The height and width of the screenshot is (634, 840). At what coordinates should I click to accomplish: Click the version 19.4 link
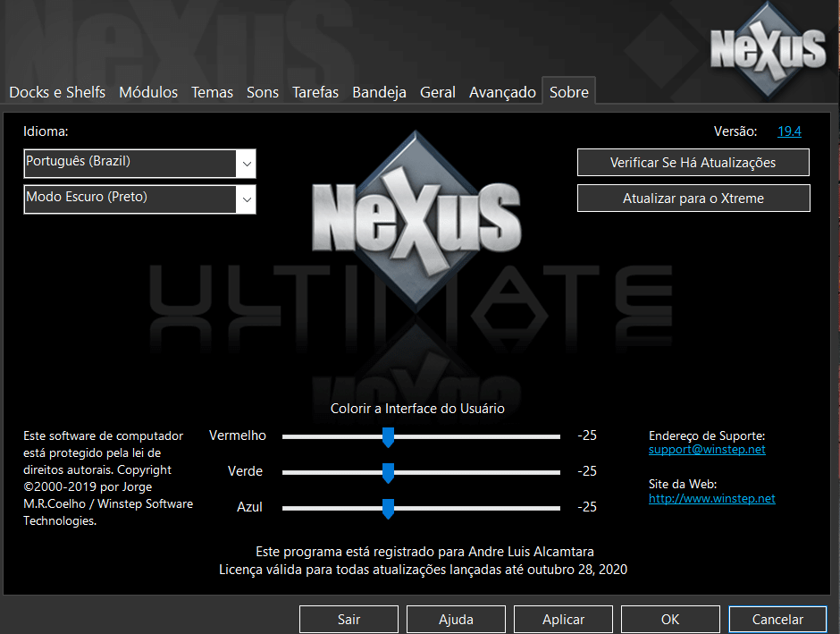point(789,131)
